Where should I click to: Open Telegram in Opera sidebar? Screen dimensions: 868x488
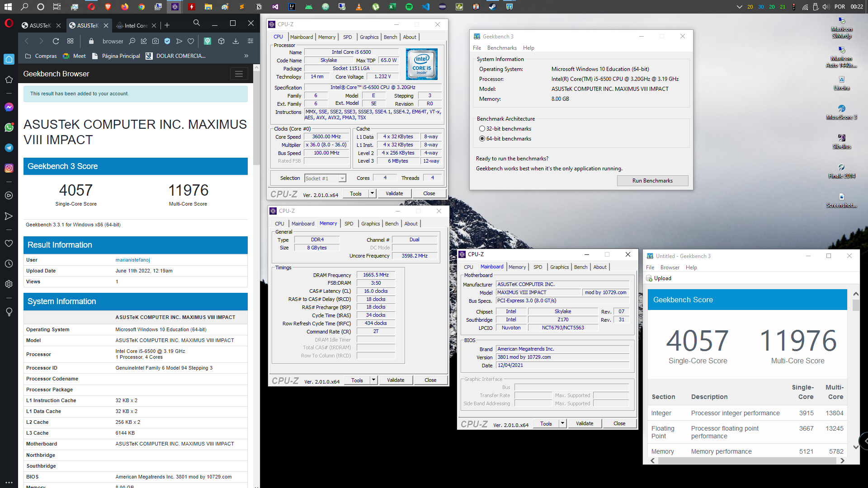tap(9, 148)
